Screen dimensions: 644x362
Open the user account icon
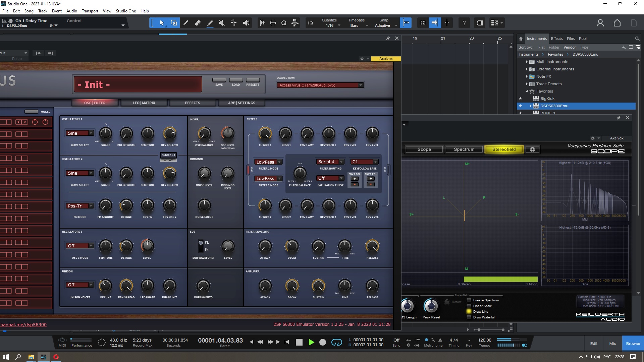pyautogui.click(x=600, y=23)
